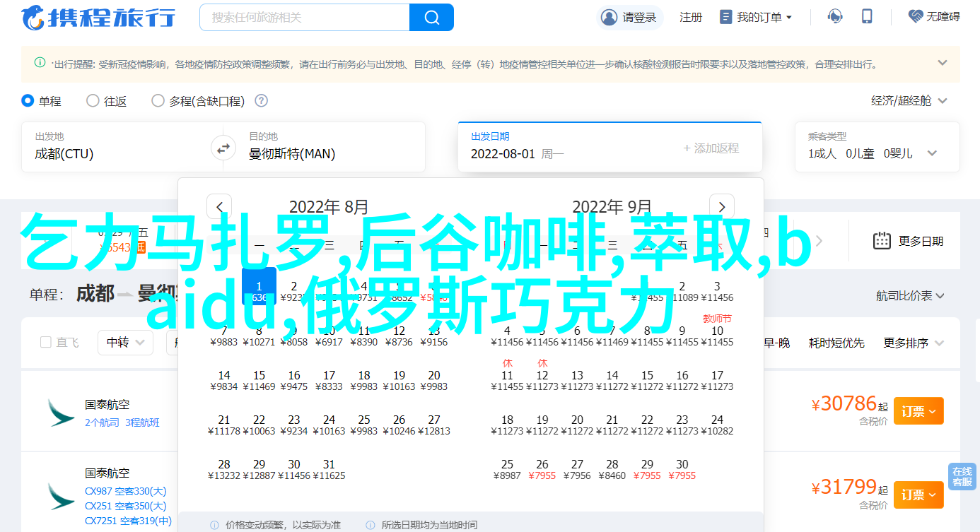
Task: Select September 24 priced ¥10282
Action: [717, 425]
